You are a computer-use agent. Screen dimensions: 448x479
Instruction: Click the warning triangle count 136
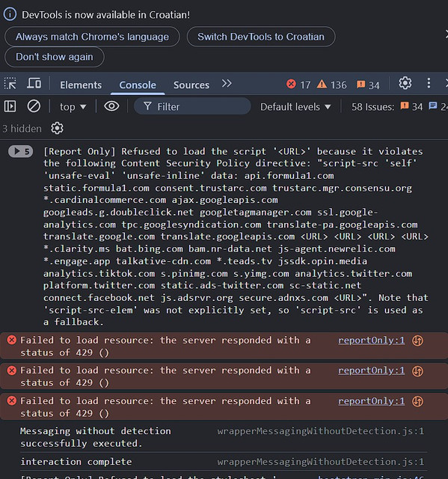(x=331, y=85)
